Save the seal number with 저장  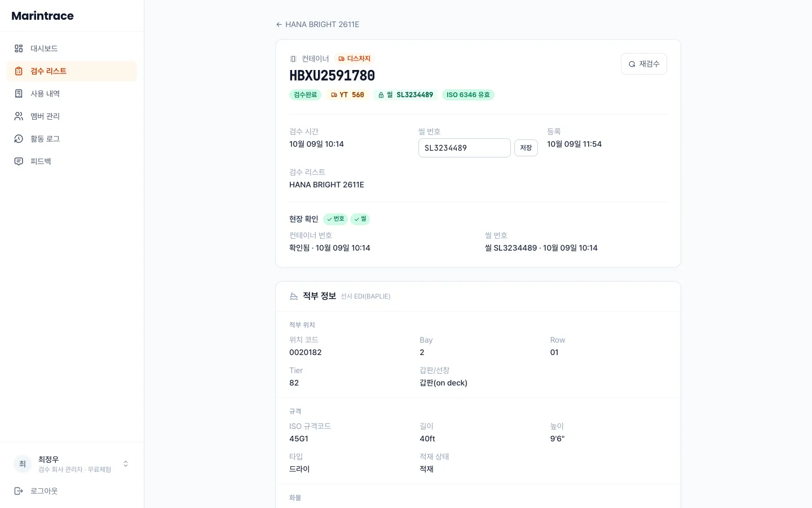526,148
